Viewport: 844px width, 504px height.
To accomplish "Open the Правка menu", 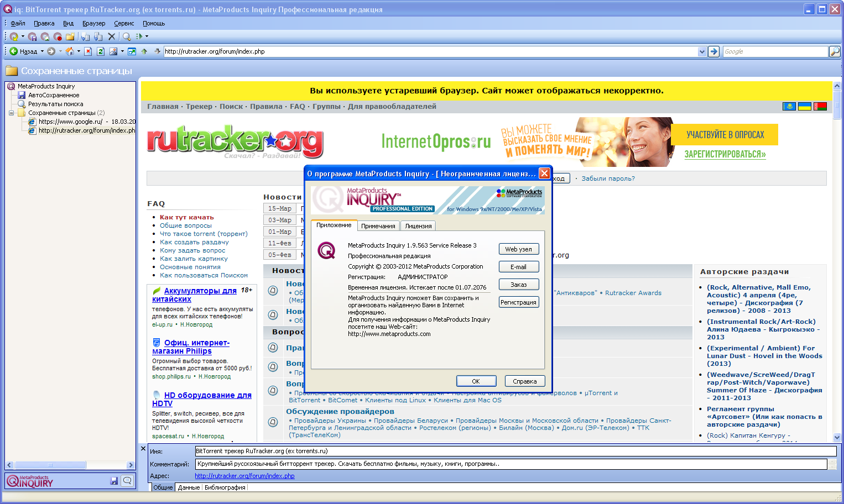I will pos(44,23).
